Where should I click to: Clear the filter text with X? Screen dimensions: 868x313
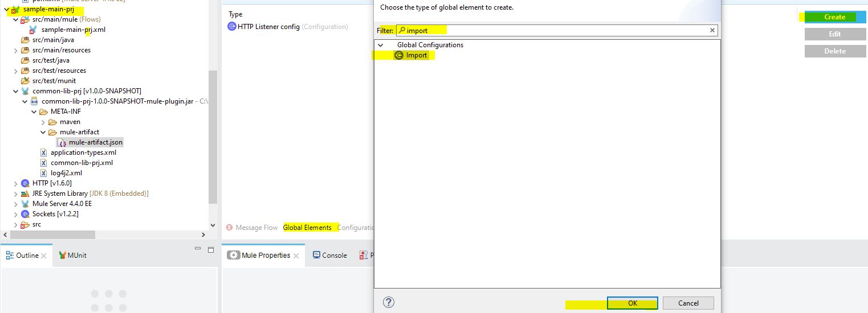[x=712, y=30]
